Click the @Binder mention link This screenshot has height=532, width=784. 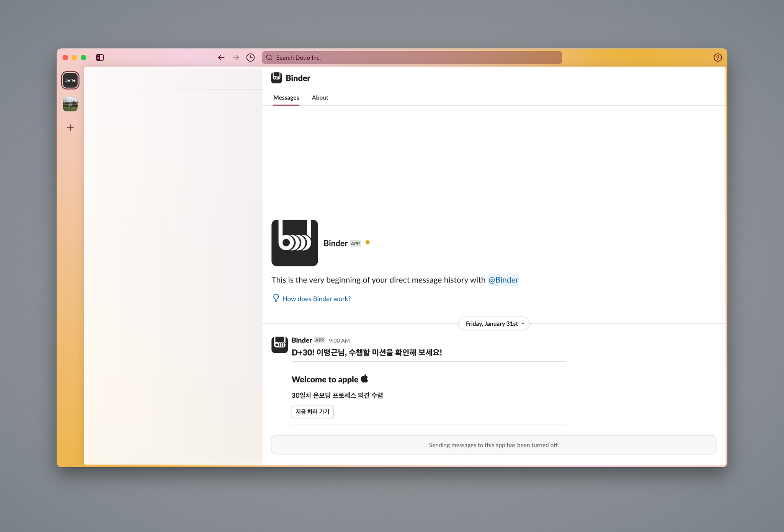pyautogui.click(x=503, y=280)
